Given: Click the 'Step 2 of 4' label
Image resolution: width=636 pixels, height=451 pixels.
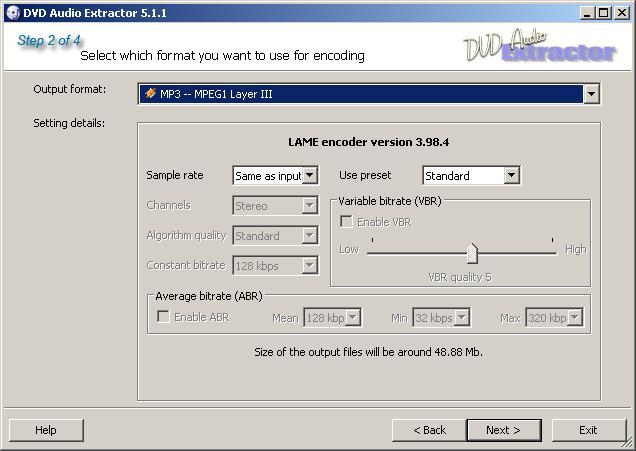Looking at the screenshot, I should tap(49, 40).
